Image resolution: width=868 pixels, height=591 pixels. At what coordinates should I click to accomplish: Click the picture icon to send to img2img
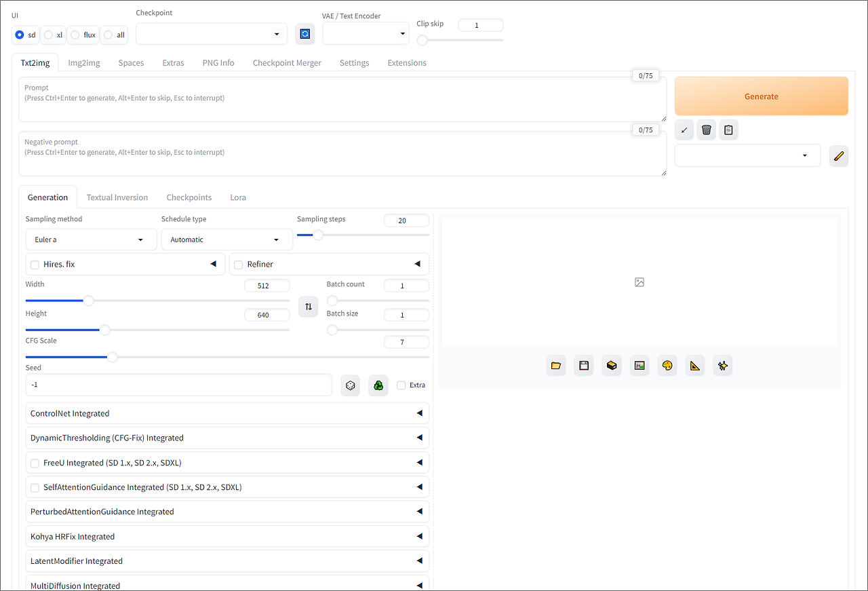coord(639,366)
